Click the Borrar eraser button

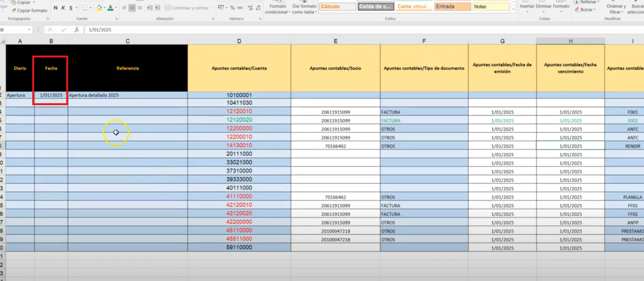tap(585, 10)
